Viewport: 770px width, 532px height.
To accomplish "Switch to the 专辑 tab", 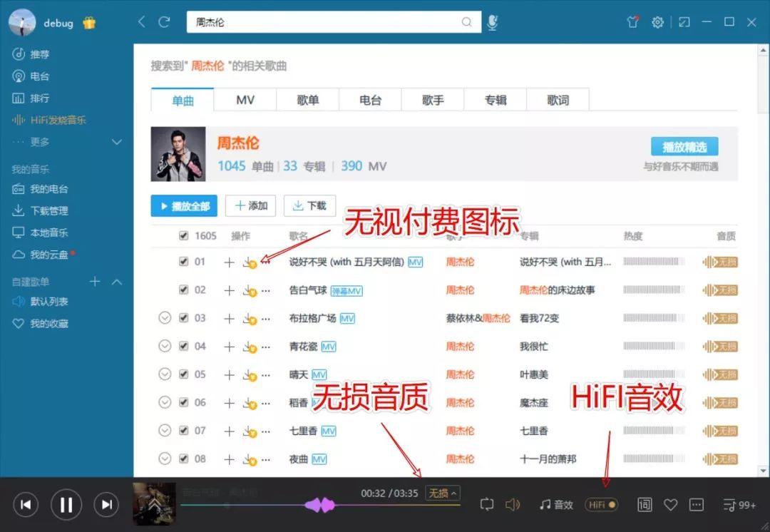I will [x=495, y=101].
